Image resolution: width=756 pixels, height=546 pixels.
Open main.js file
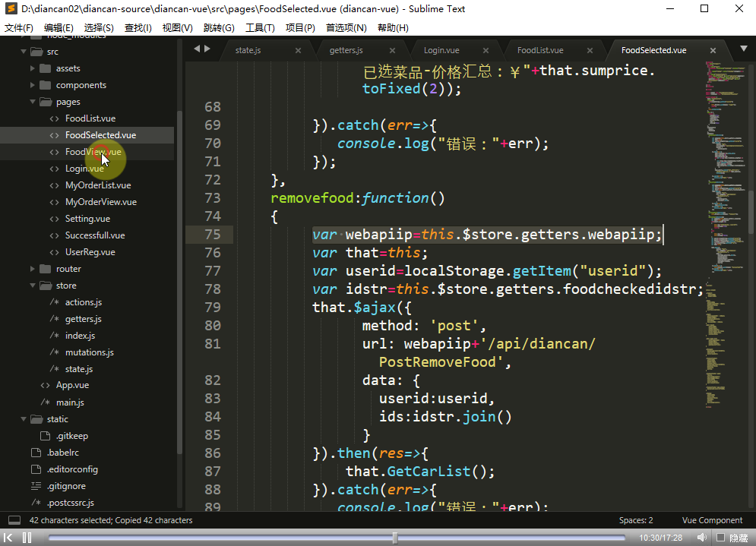pos(70,402)
